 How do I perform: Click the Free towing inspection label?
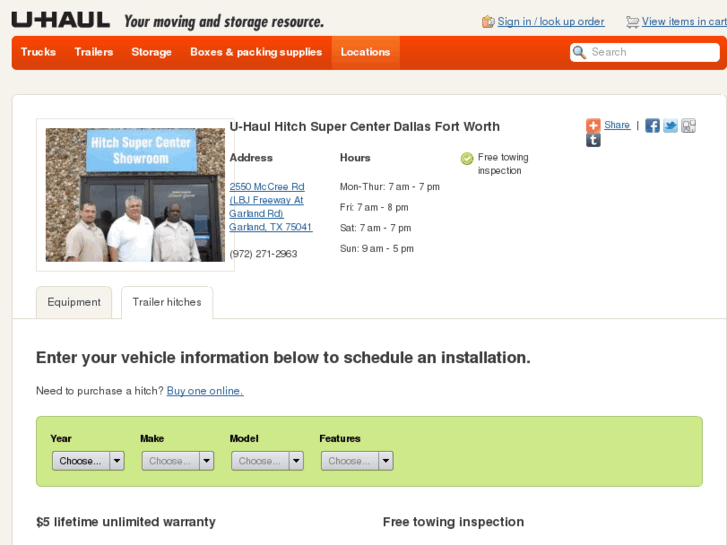(503, 164)
